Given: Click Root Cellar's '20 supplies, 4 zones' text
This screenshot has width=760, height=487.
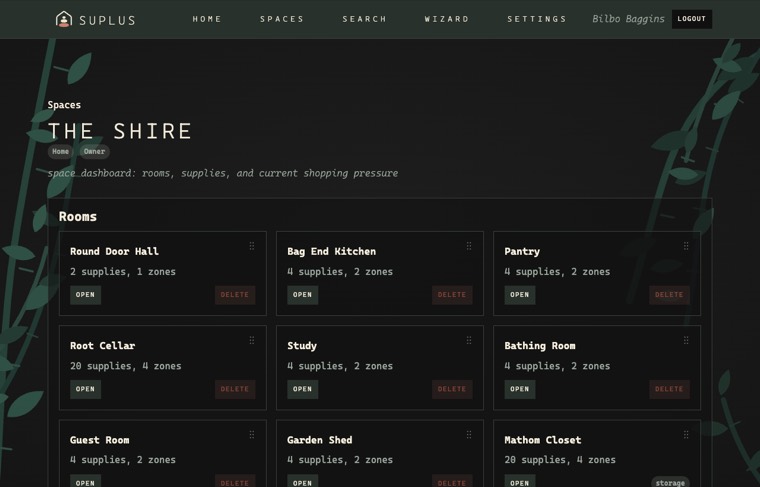Looking at the screenshot, I should tap(126, 366).
